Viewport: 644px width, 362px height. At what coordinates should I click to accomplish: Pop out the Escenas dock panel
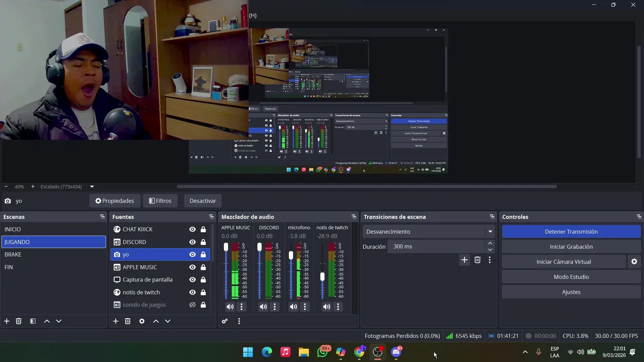click(x=102, y=217)
